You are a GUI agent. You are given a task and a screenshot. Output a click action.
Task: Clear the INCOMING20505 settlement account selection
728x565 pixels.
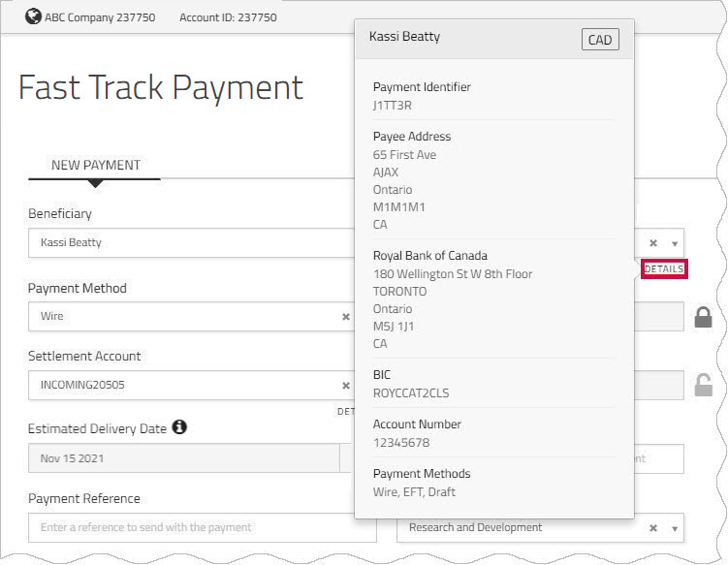tap(346, 386)
